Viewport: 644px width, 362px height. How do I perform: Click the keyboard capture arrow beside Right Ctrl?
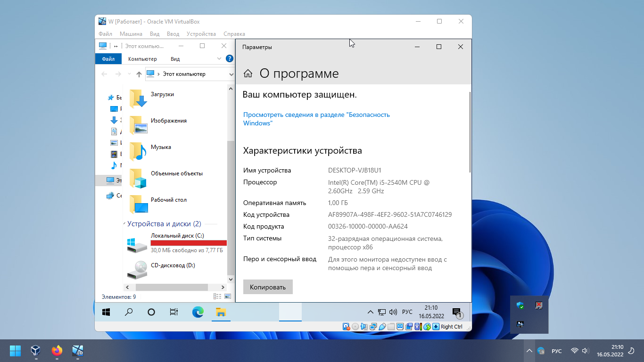[x=436, y=327]
